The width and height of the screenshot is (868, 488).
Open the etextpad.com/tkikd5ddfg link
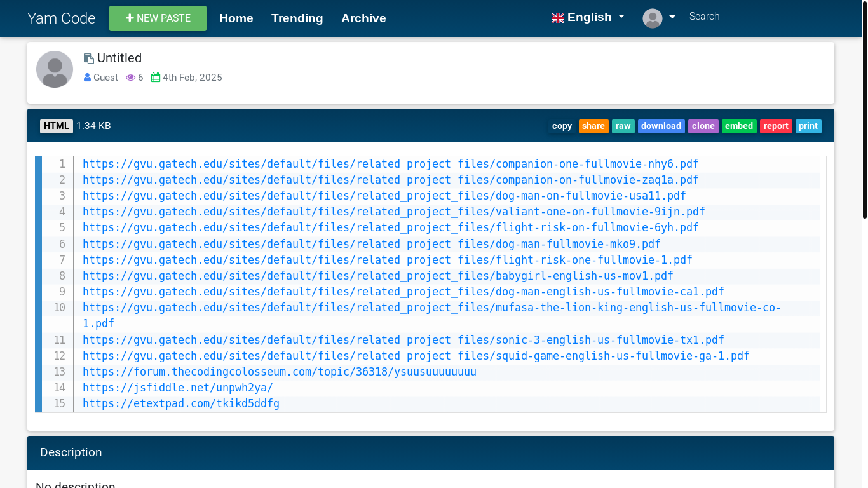[x=181, y=403]
